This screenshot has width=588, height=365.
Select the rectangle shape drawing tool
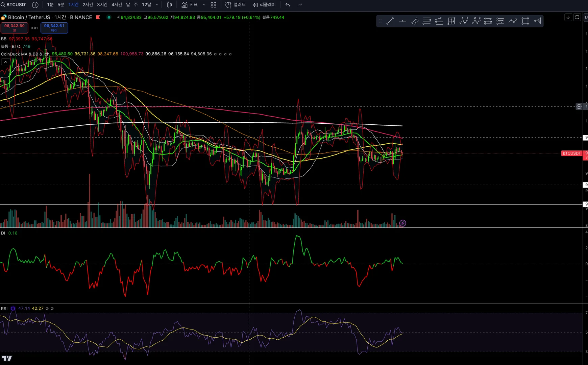click(525, 21)
